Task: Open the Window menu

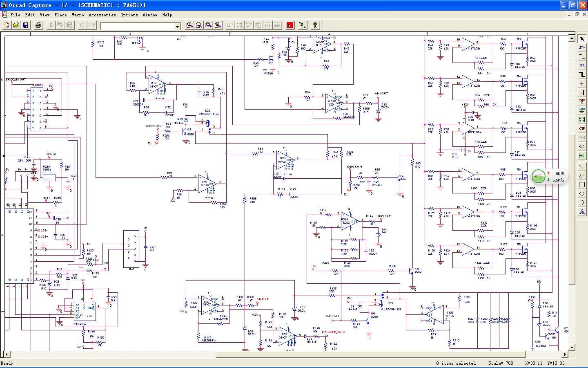Action: coord(150,15)
